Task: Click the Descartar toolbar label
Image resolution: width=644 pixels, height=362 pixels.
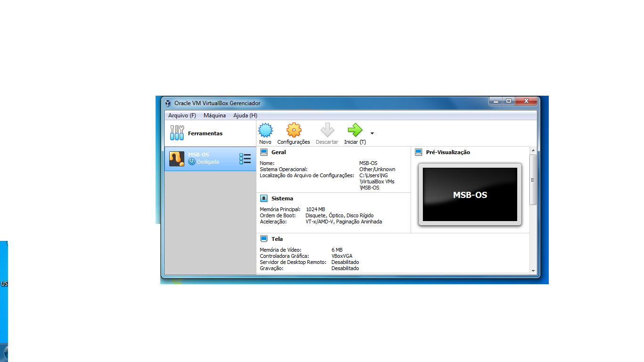Action: point(327,142)
